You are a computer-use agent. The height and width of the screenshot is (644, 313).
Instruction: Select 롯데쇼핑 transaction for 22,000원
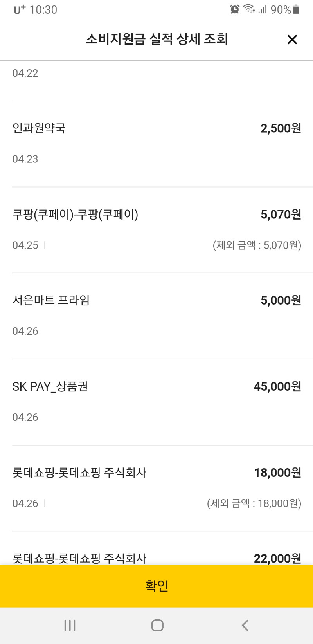click(x=156, y=548)
